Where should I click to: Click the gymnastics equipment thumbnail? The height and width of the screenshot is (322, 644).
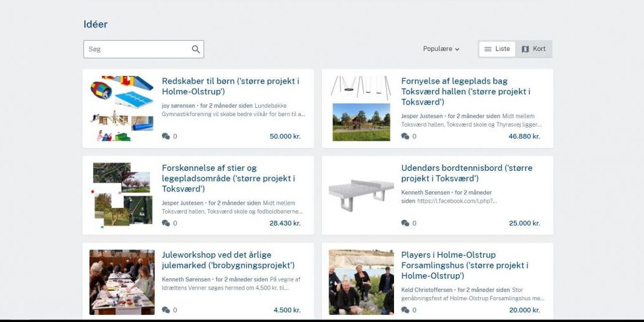pos(122,108)
